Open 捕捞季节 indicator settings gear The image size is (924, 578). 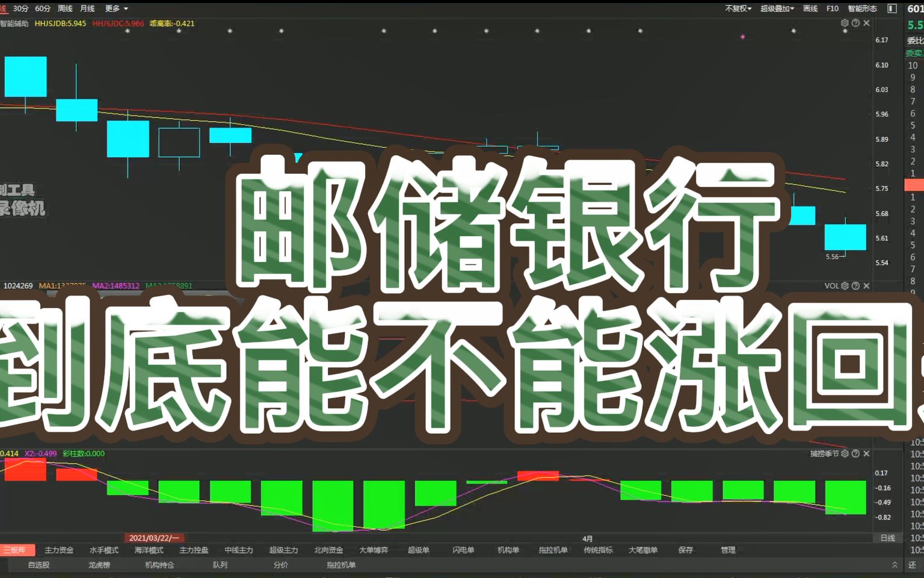click(x=845, y=453)
